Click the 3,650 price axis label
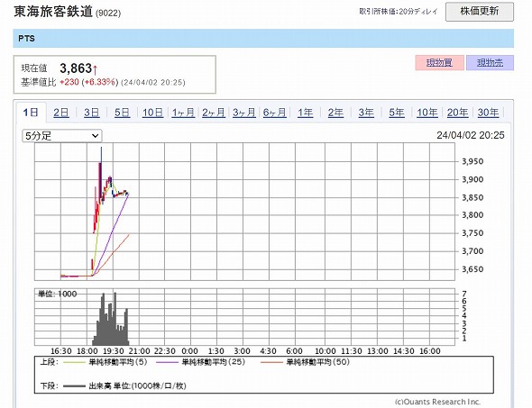Screen dimensions: 532x408 pos(473,269)
